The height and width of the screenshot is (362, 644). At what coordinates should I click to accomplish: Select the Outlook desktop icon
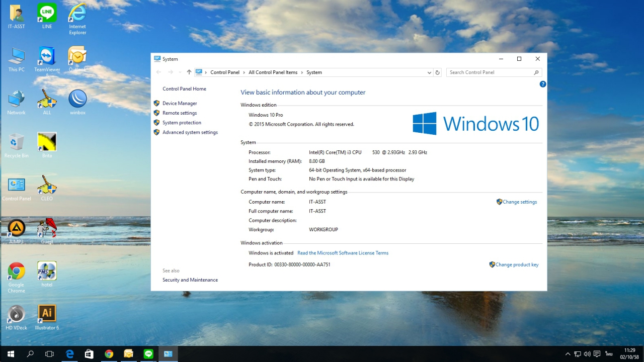click(77, 60)
